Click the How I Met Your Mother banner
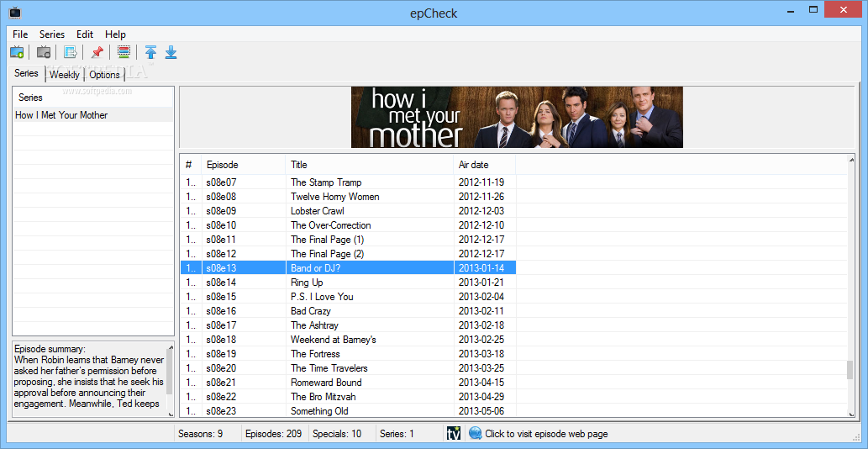Image resolution: width=868 pixels, height=449 pixels. click(517, 117)
